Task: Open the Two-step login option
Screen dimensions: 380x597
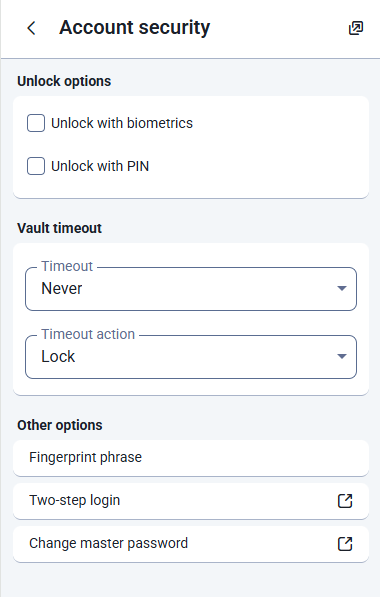Action: pos(191,501)
